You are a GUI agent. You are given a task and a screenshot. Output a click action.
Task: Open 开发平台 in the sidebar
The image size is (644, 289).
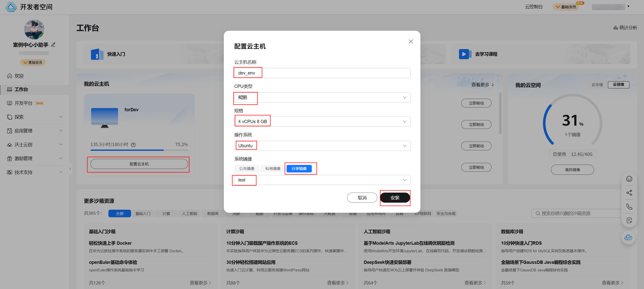(x=23, y=103)
